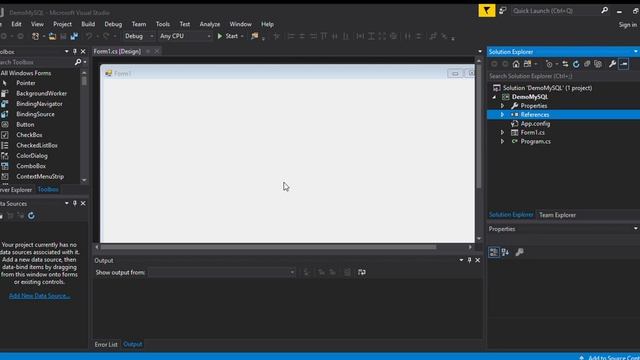Open the Analyze menu

tap(210, 24)
